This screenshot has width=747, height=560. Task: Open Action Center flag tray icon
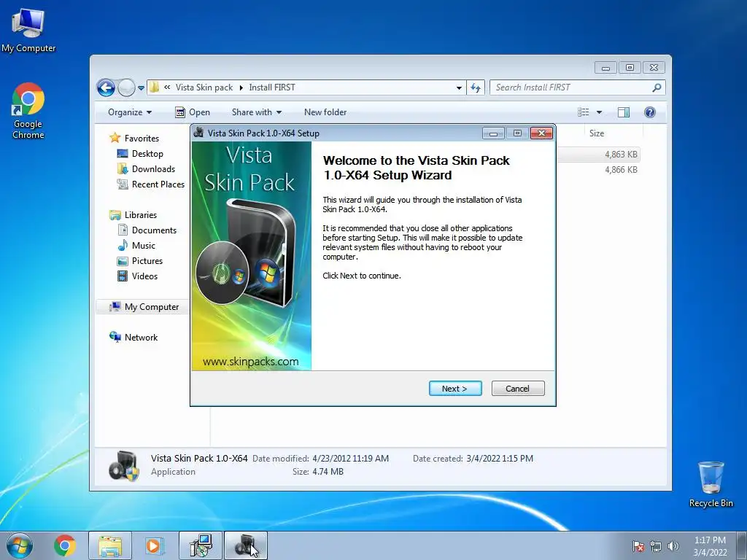point(638,546)
